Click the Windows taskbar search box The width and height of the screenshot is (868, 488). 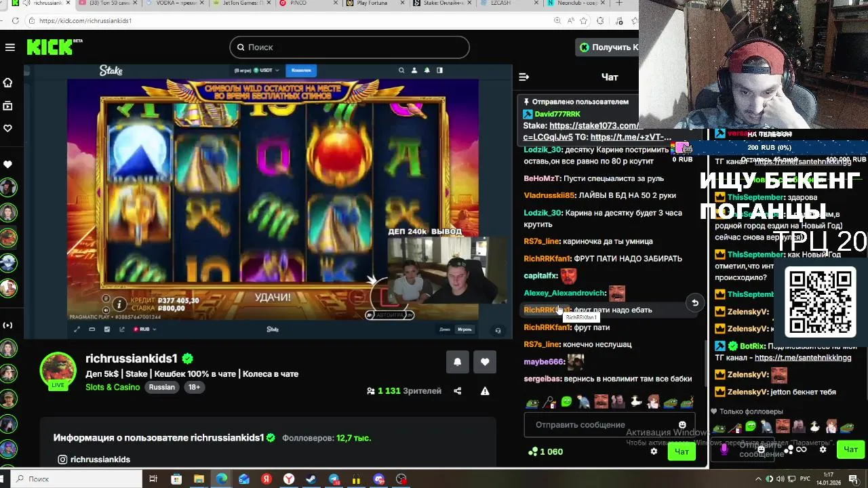pyautogui.click(x=75, y=479)
